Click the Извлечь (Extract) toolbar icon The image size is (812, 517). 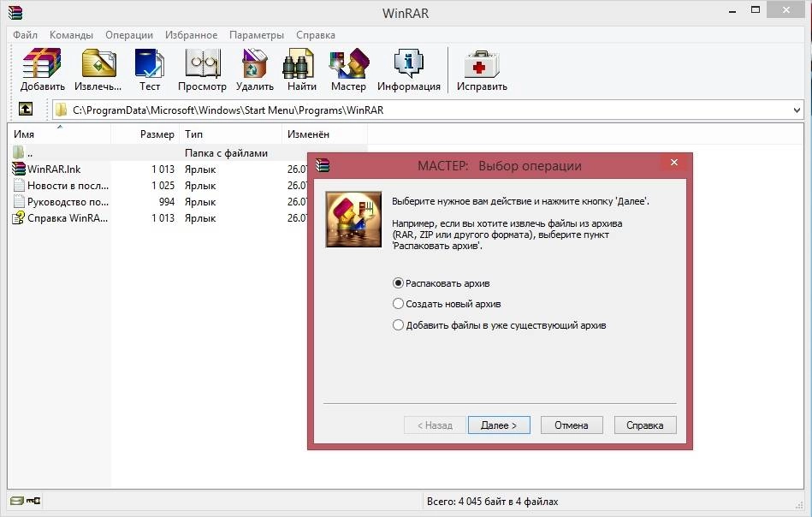tap(98, 63)
